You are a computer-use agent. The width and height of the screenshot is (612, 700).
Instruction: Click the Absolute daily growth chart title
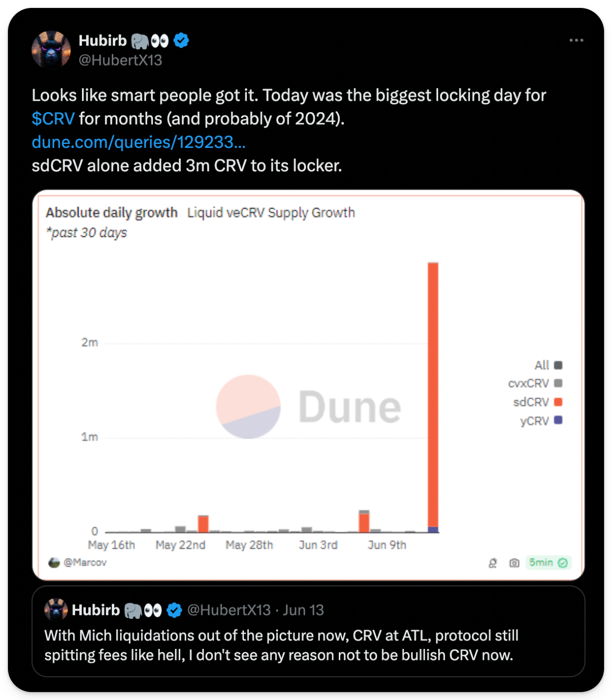[x=112, y=212]
